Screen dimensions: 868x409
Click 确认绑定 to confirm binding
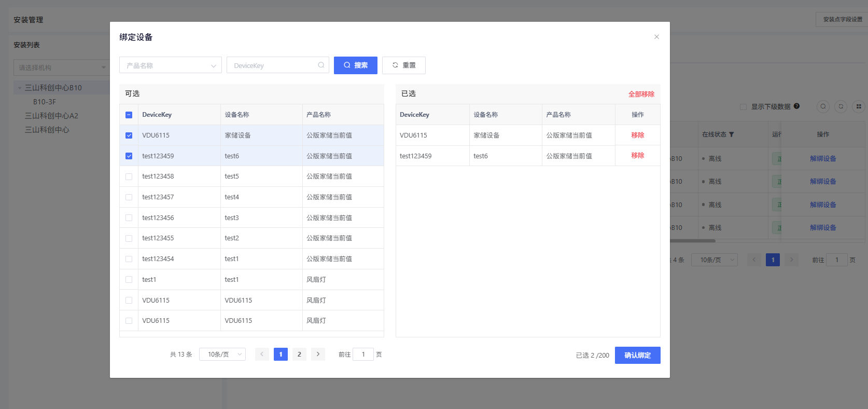[637, 355]
